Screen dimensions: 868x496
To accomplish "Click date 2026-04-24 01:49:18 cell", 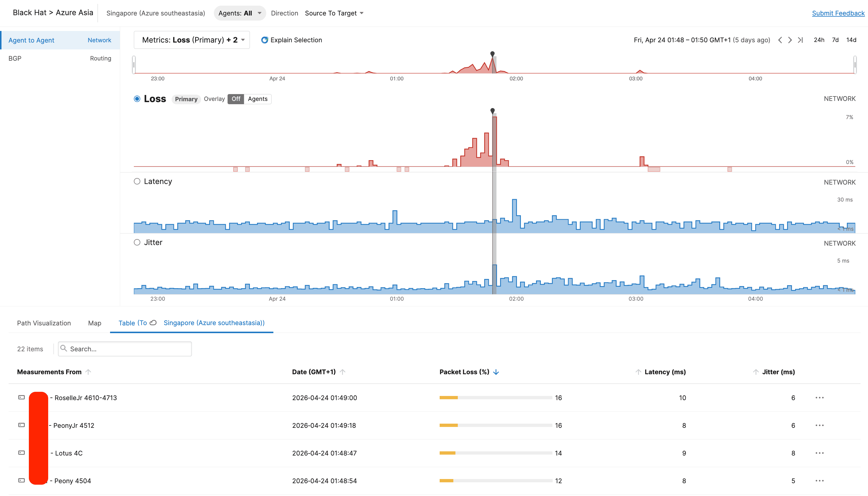I will [324, 425].
